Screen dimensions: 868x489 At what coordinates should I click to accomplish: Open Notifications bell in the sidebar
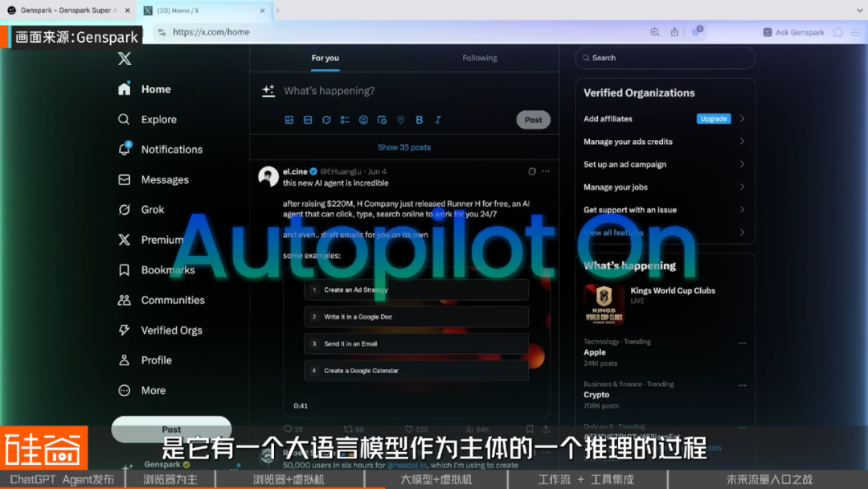[160, 149]
